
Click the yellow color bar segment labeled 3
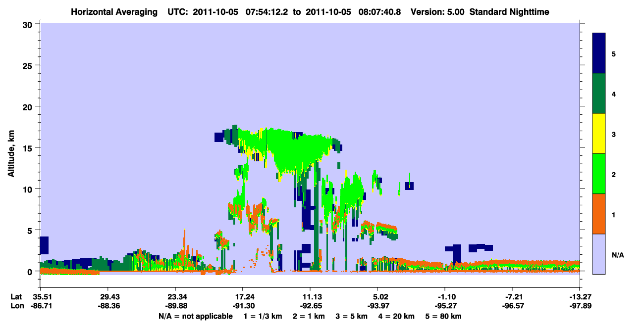599,134
